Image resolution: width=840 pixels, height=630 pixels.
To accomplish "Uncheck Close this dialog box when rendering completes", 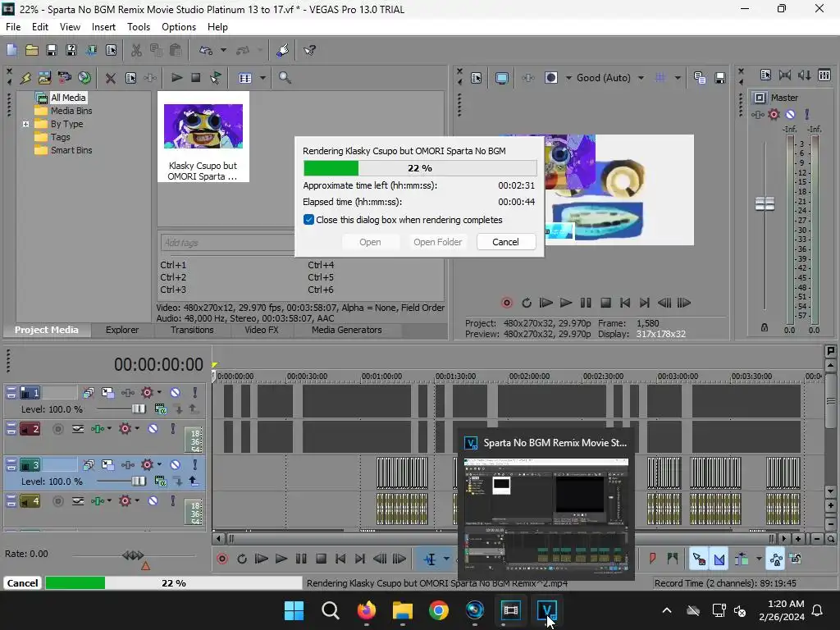I will (308, 220).
